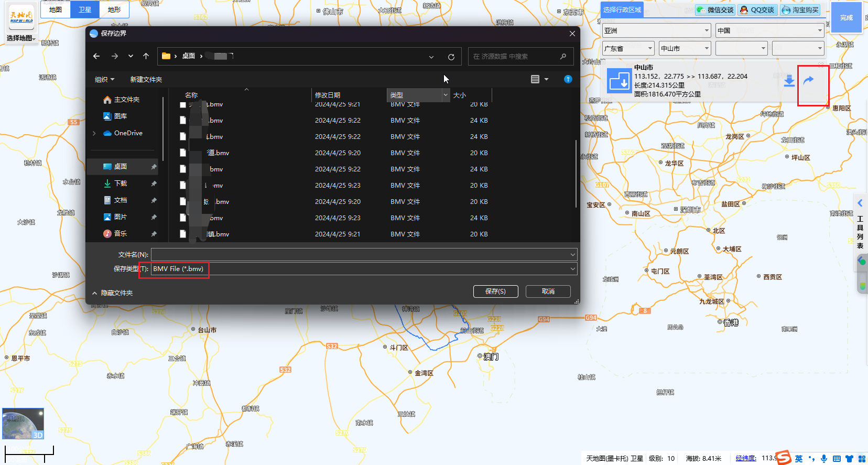Click the view layout icon
The height and width of the screenshot is (465, 868).
click(x=535, y=79)
